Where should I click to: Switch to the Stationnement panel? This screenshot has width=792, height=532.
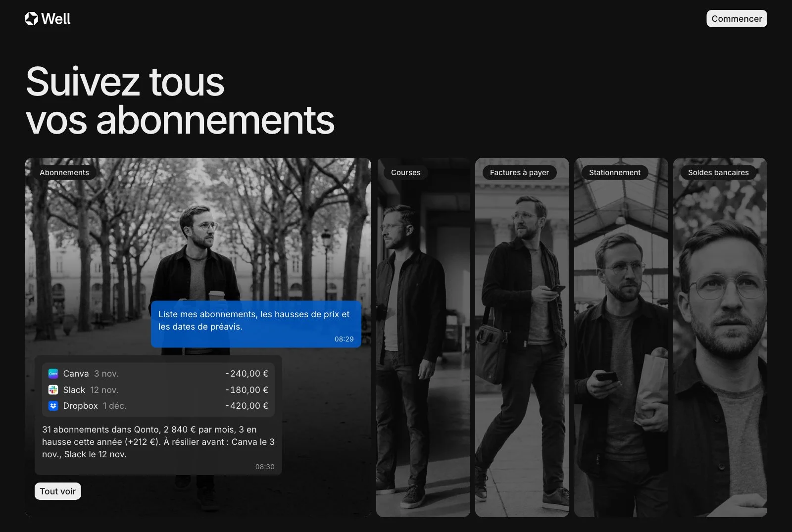point(621,338)
